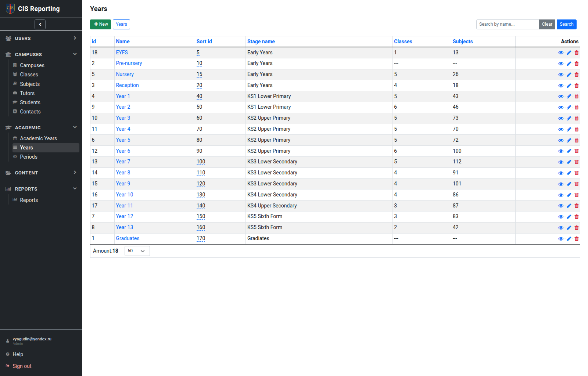Click the eye icon for Year 4
Viewport: 588px width, 376px height.
561,129
